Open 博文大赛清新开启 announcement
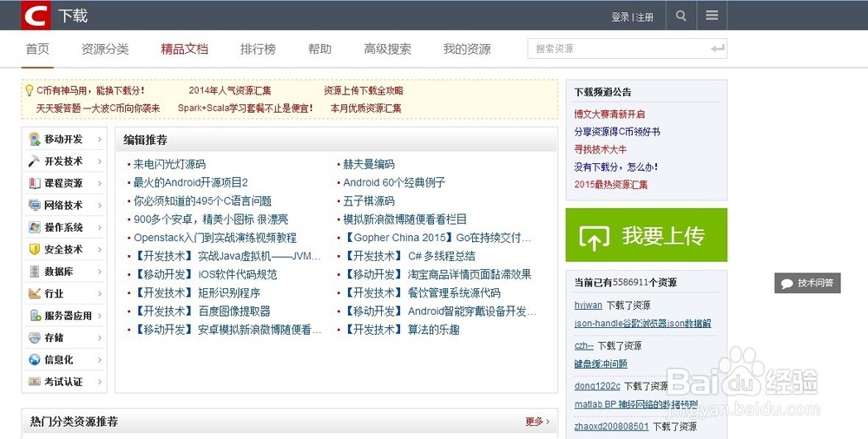The width and height of the screenshot is (868, 439). [x=609, y=114]
